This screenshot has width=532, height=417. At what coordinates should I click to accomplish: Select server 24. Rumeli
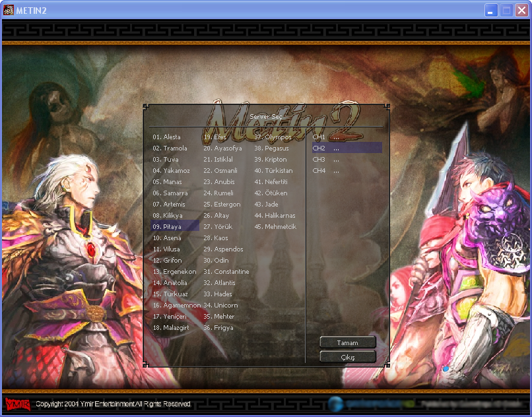(x=218, y=193)
